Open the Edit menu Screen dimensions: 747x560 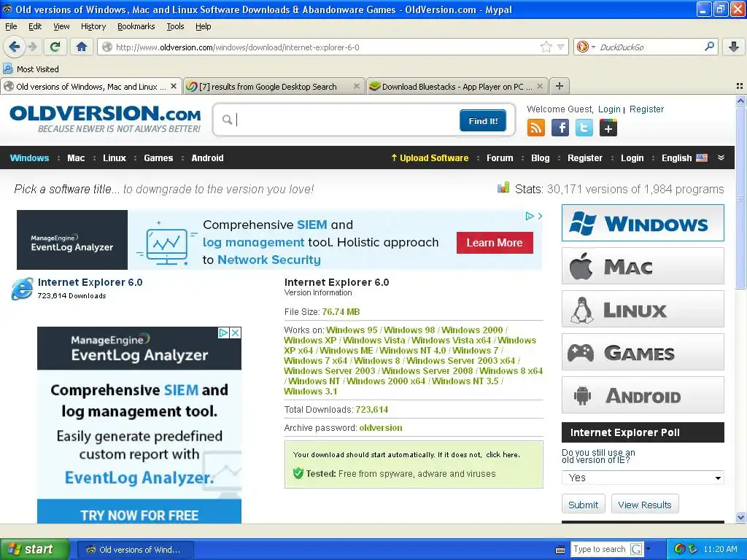pyautogui.click(x=35, y=26)
